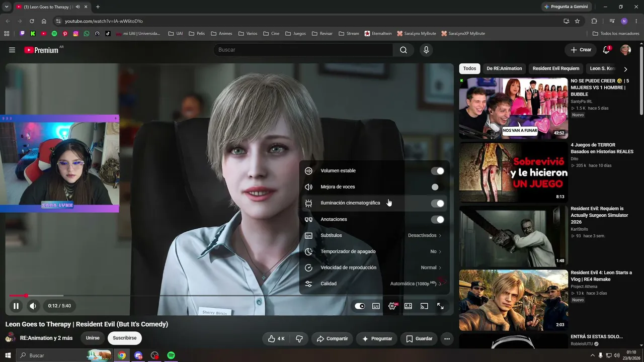The image size is (644, 362).
Task: Click the magnifier search button
Action: [404, 50]
